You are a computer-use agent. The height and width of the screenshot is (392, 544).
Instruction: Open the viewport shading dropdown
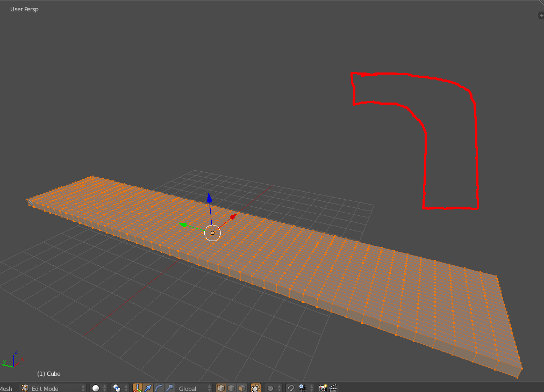[95, 388]
